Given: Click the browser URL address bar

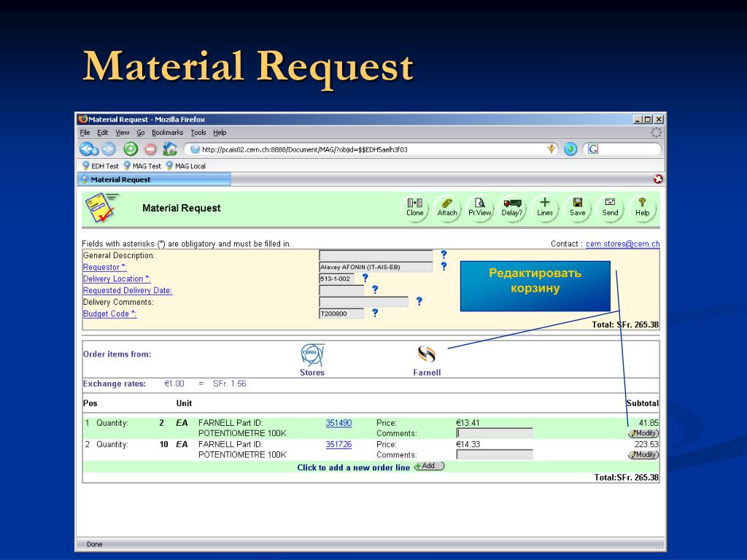Looking at the screenshot, I should point(373,149).
